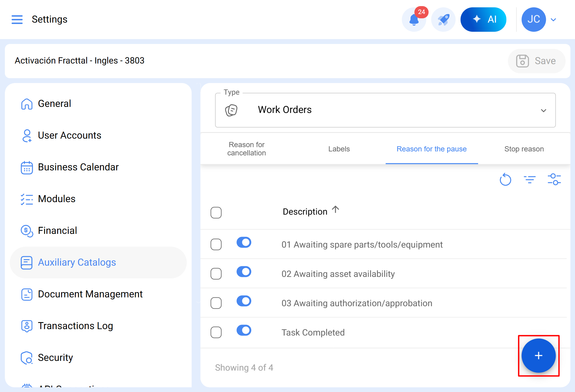Click the rocket launch icon
The height and width of the screenshot is (392, 575).
pyautogui.click(x=443, y=20)
